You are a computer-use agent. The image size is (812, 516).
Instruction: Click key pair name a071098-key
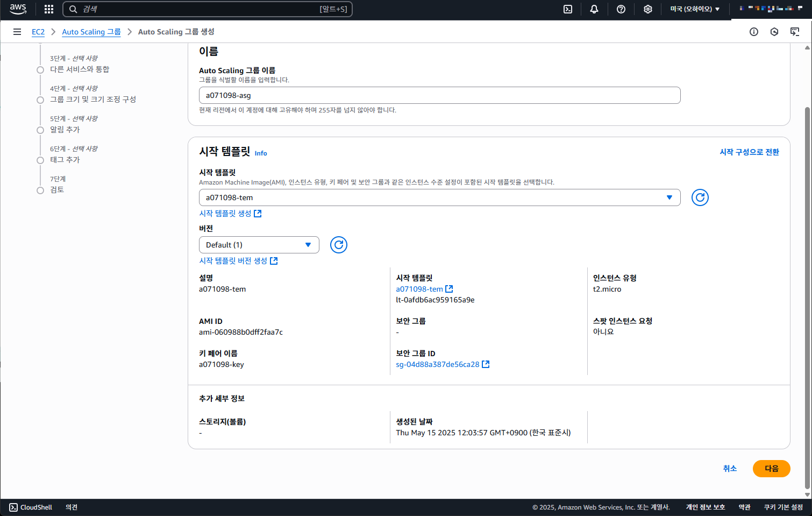coord(222,364)
